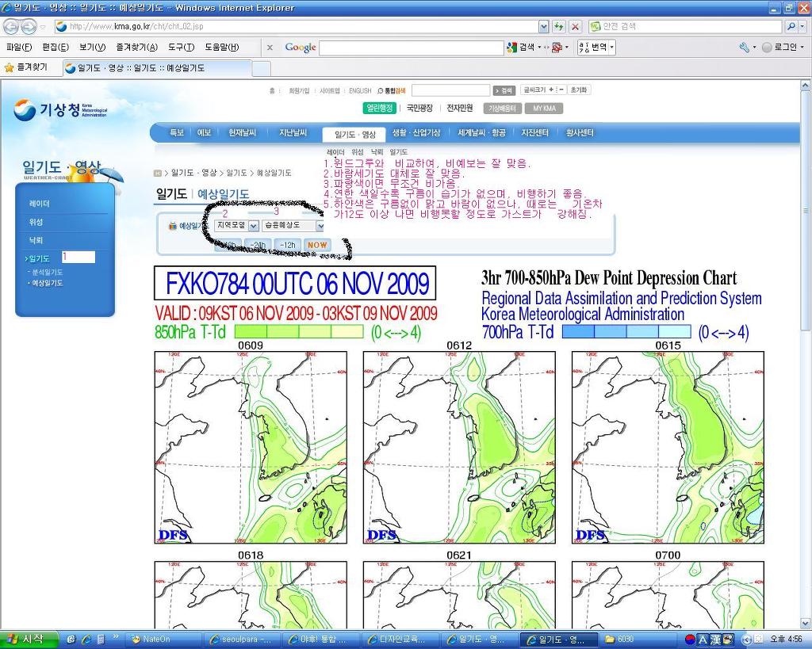Screen dimensions: 812x649
Task: Click the font size plus (+) icon
Action: 551,90
